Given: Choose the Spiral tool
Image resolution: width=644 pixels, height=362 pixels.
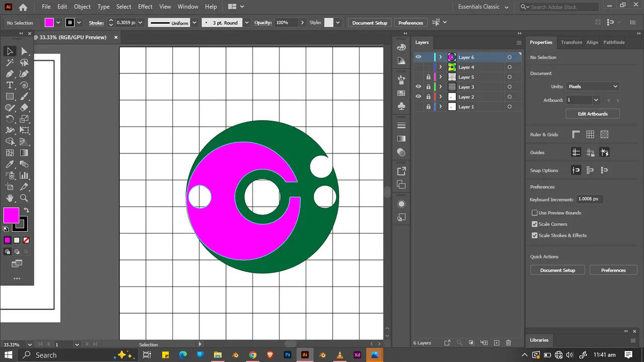Looking at the screenshot, I should coord(24,85).
